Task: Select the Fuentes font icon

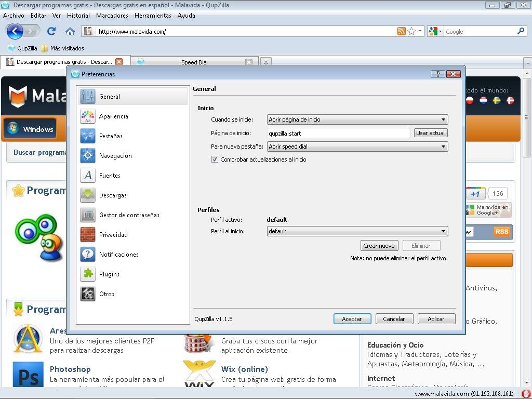Action: (87, 176)
